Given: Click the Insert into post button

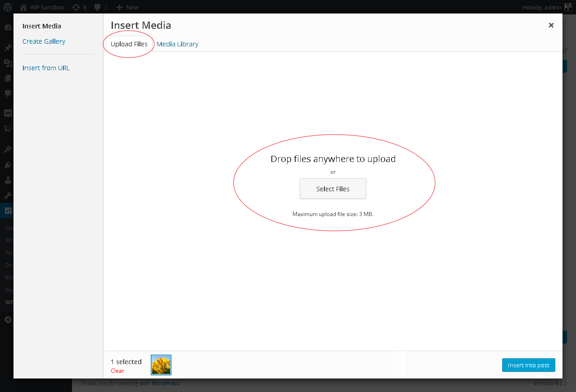Looking at the screenshot, I should 529,365.
